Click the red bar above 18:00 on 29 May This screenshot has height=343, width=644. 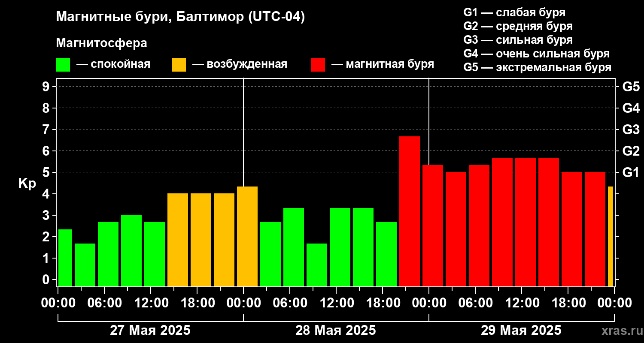pyautogui.click(x=572, y=229)
